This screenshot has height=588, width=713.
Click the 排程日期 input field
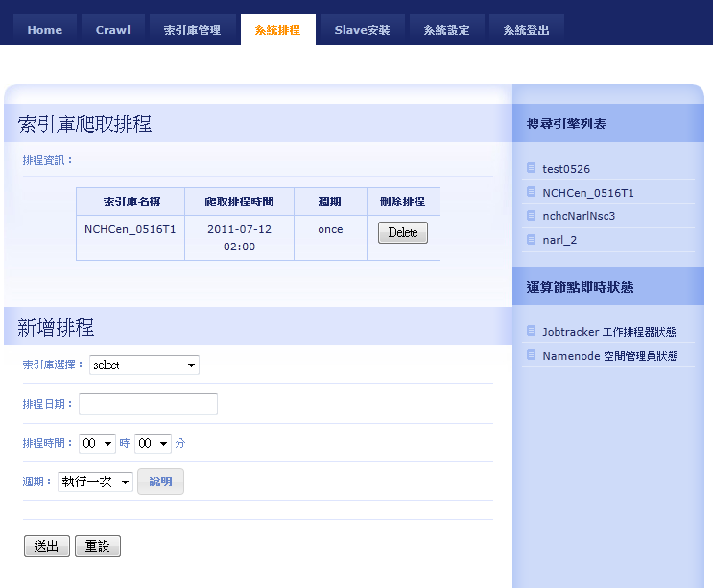pyautogui.click(x=148, y=404)
